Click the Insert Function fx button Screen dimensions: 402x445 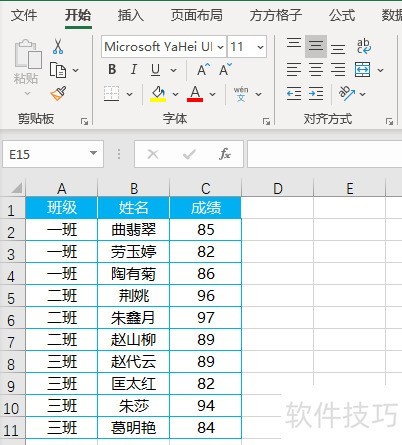tap(225, 154)
